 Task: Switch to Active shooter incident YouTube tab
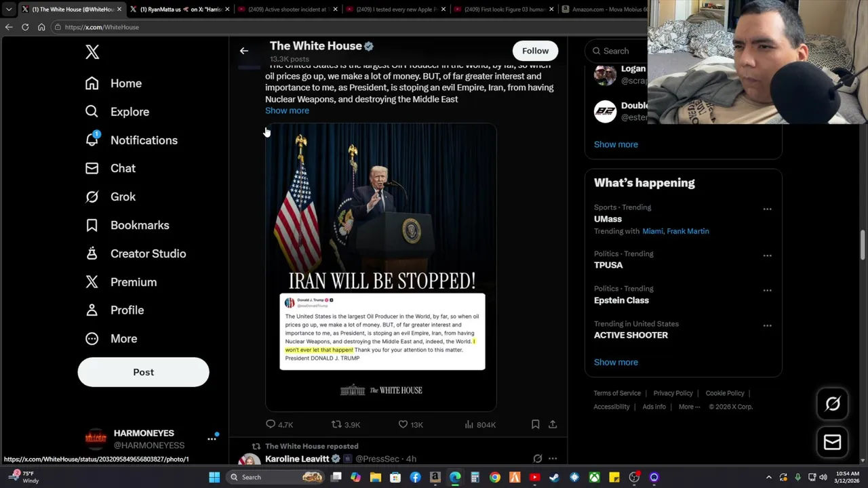pos(287,9)
